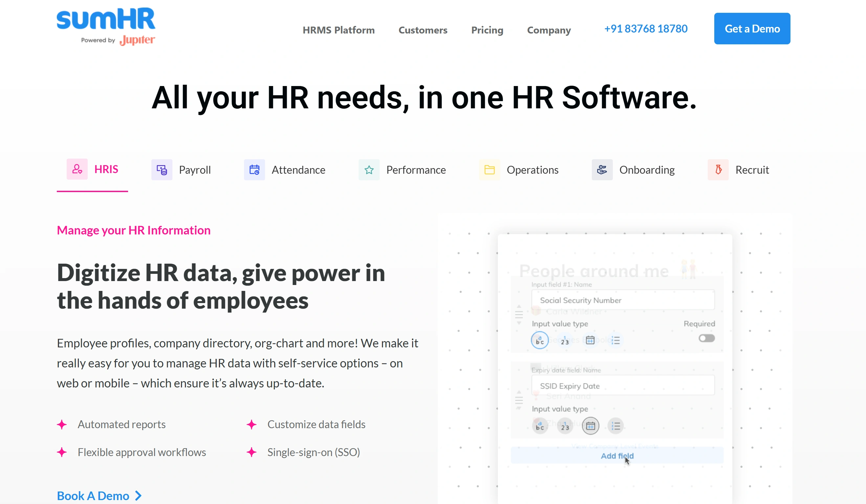Pick the calendar input type for SSID Expiry Date
The width and height of the screenshot is (866, 504).
coord(590,426)
